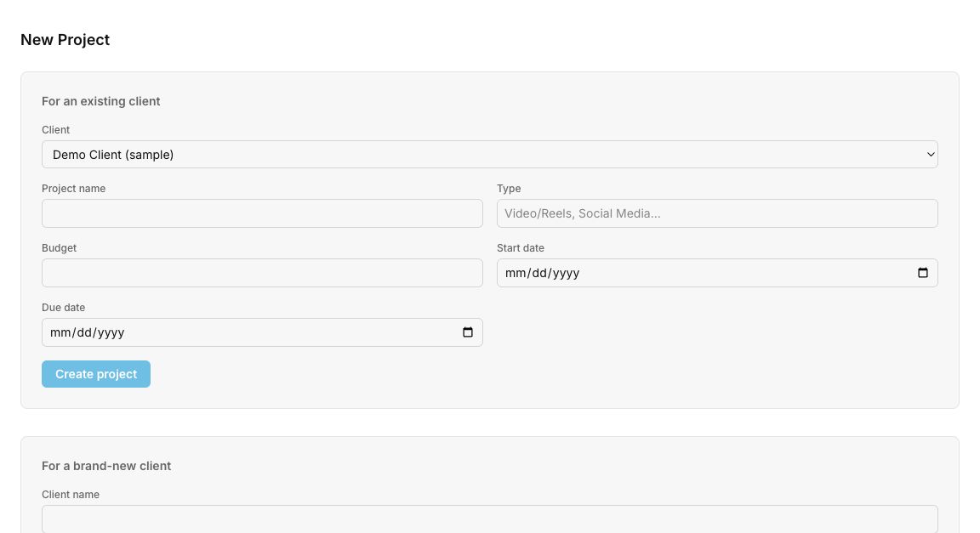The width and height of the screenshot is (980, 533).
Task: Click the "For a brand-new client" heading
Action: [106, 466]
